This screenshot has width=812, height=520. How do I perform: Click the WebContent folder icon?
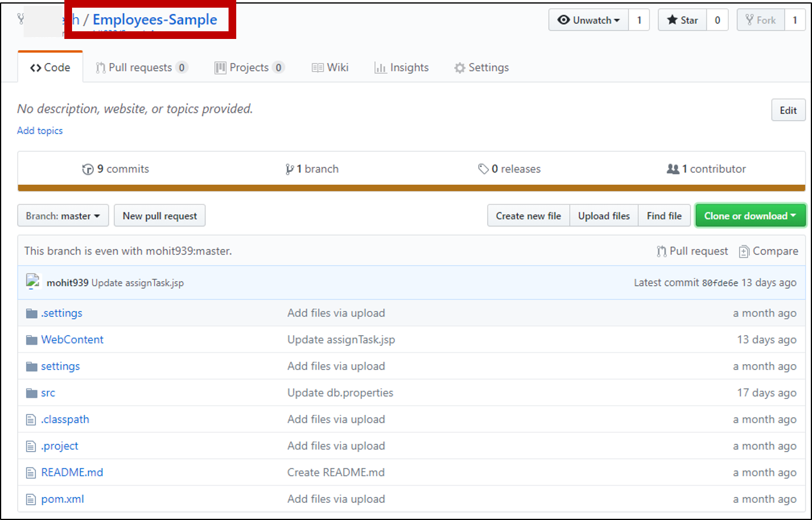tap(31, 340)
